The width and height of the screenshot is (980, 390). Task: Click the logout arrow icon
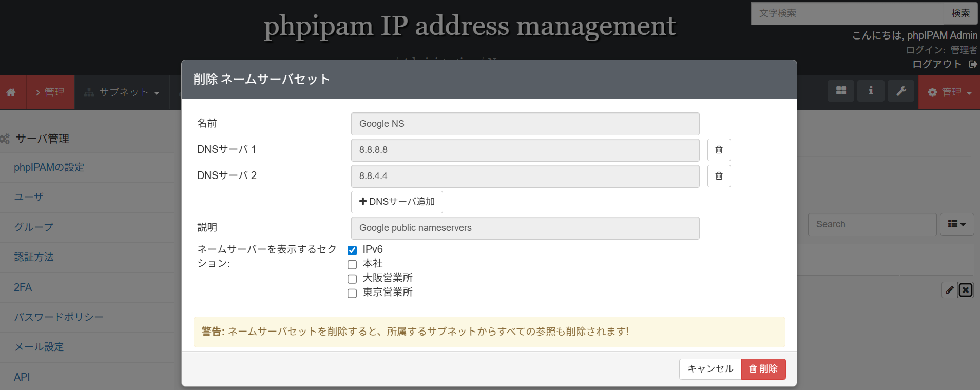click(973, 64)
